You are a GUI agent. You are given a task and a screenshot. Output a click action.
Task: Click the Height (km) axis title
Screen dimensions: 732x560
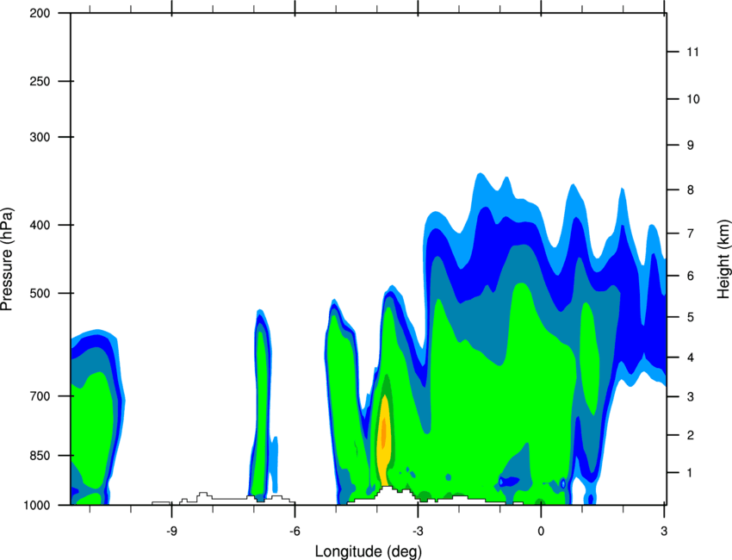(x=723, y=258)
